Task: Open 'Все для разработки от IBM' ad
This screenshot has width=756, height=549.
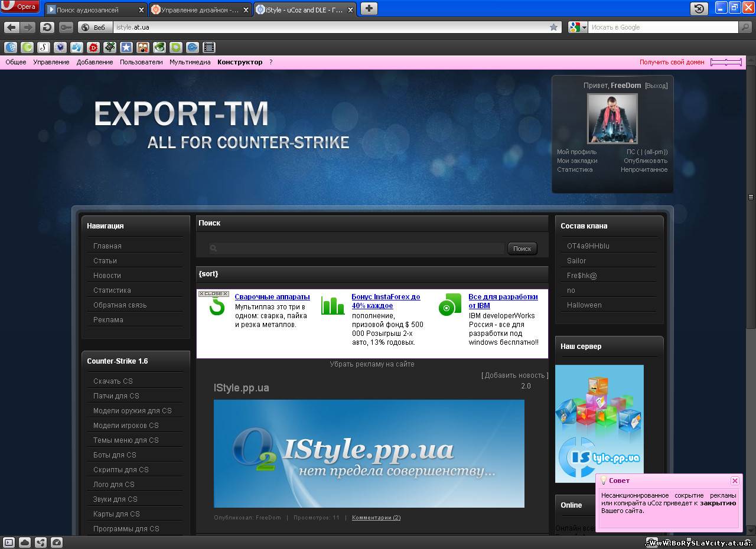Action: 503,301
